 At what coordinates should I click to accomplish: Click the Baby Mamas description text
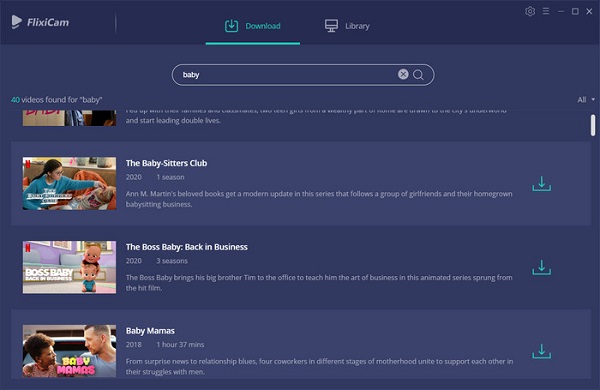point(320,366)
